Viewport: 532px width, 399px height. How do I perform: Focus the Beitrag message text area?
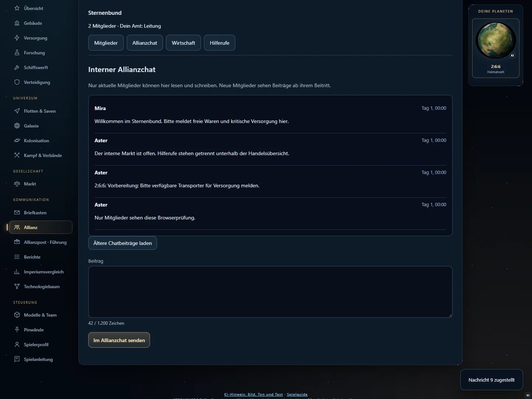(270, 292)
